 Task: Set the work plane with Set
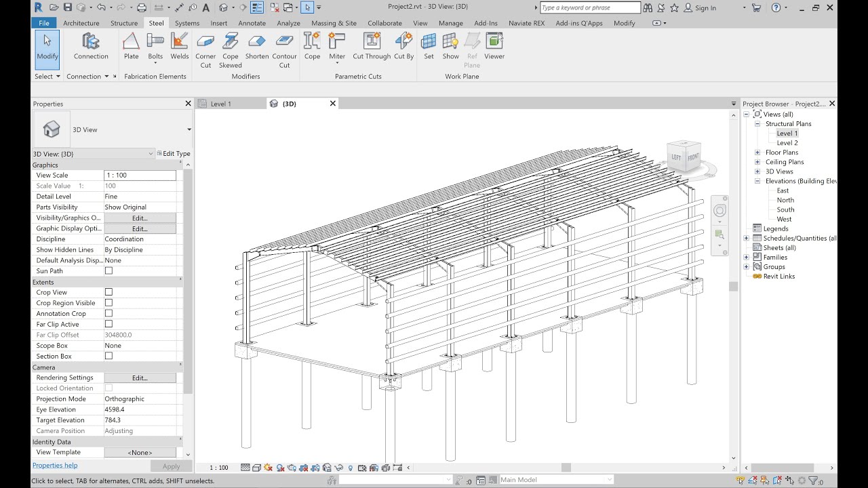click(x=429, y=46)
